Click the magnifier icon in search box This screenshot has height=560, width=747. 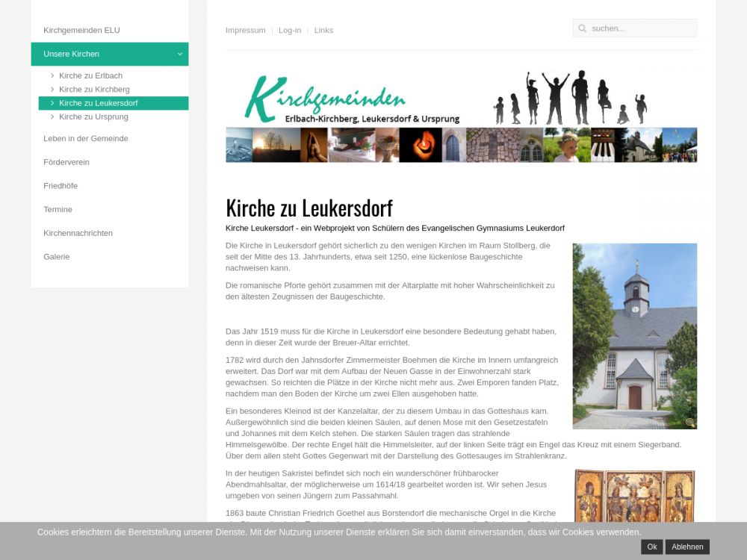coord(582,28)
